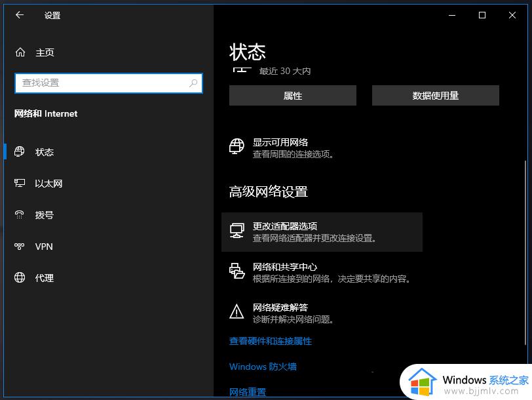Click the globe icon beside 状态
The width and height of the screenshot is (532, 400).
(20, 152)
